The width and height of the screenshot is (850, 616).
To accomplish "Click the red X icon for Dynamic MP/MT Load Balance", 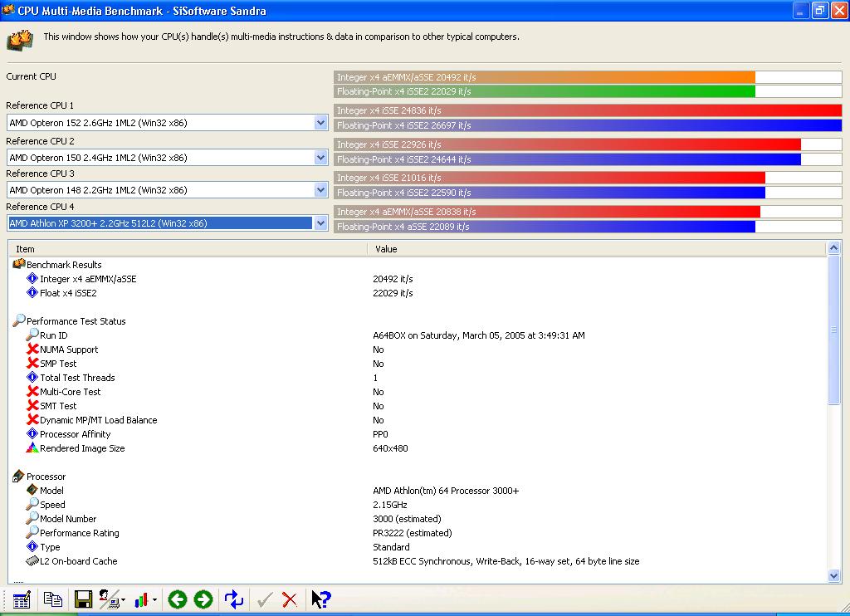I will click(32, 420).
